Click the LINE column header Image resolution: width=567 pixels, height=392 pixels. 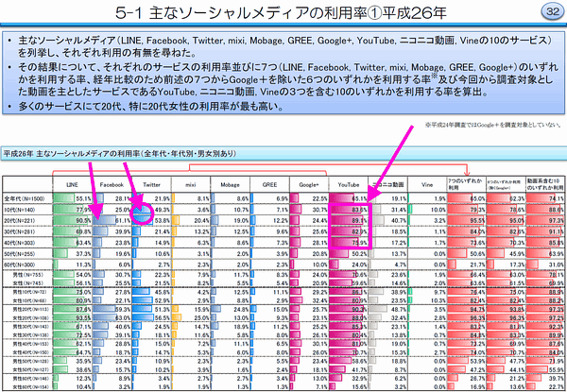coord(73,184)
